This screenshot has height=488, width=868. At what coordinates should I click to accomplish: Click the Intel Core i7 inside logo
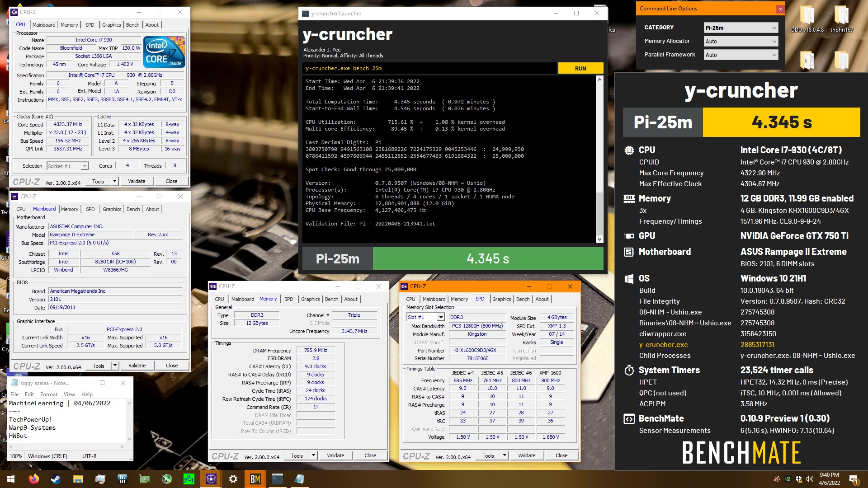164,52
